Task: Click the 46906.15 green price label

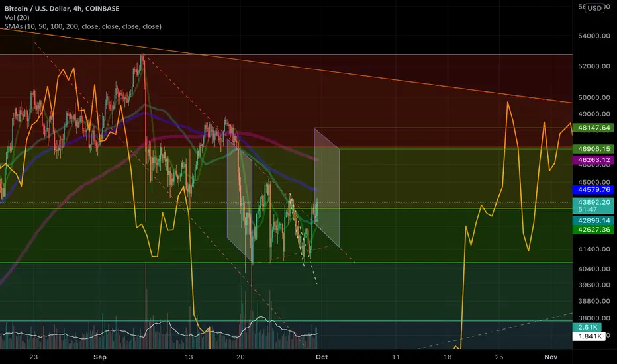Action: 593,149
